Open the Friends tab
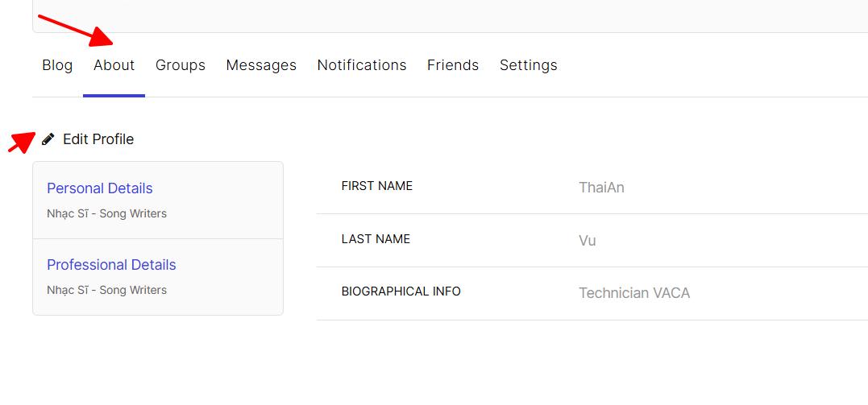 pyautogui.click(x=453, y=65)
